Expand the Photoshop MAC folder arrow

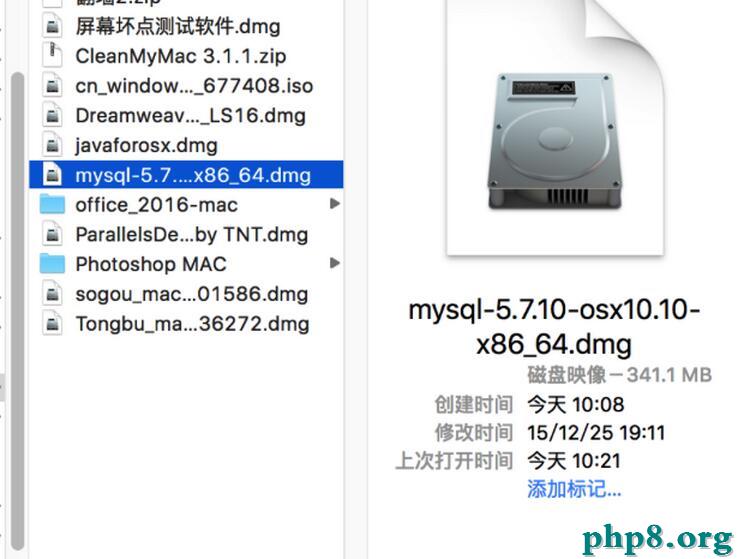[335, 263]
